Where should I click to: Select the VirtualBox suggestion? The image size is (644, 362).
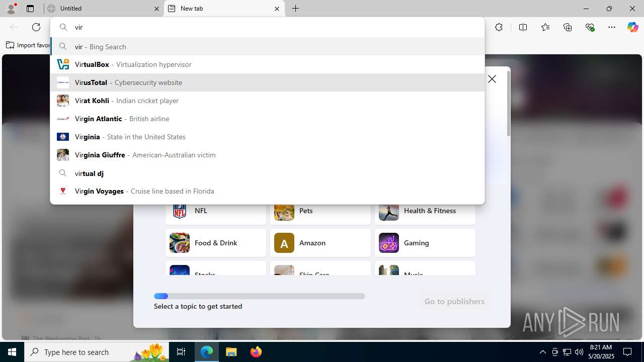point(267,64)
